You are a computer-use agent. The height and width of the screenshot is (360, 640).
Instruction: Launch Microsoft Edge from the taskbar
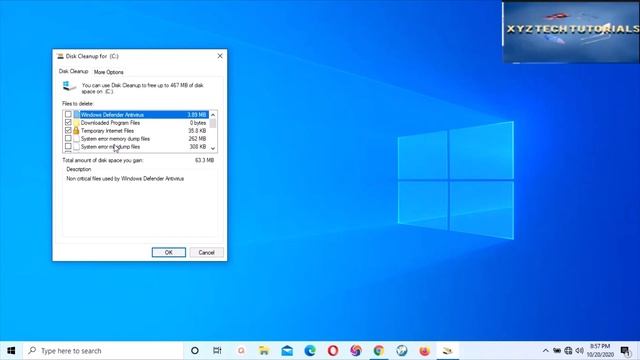[310, 351]
